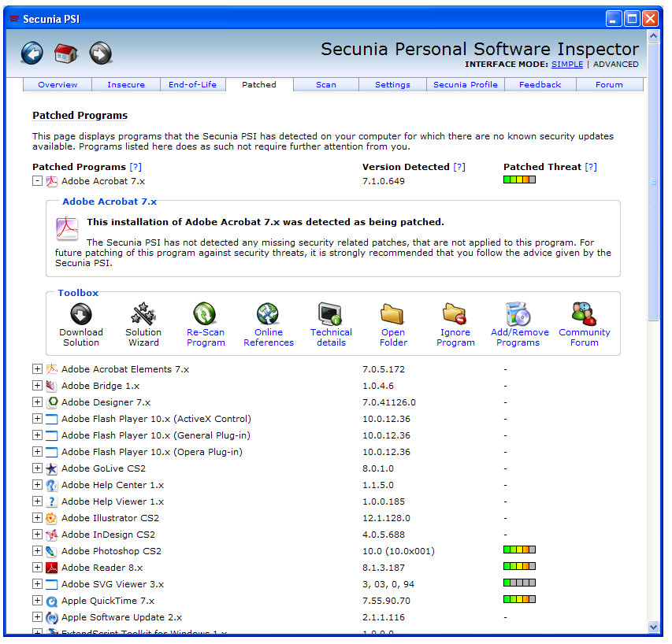Expand the Apple QuickTime 7.x row

[37, 601]
